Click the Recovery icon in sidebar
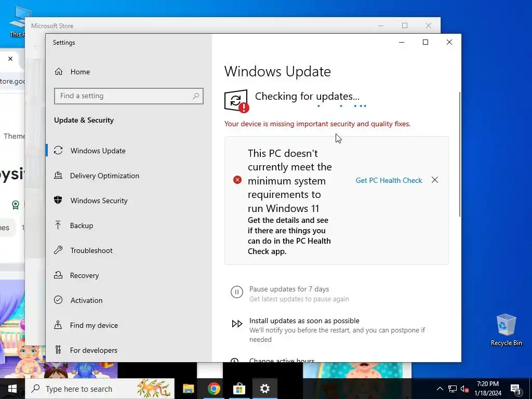 point(58,275)
